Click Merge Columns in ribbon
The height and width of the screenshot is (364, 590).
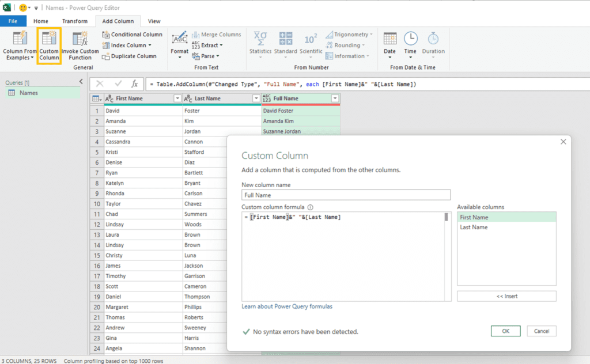pyautogui.click(x=217, y=35)
